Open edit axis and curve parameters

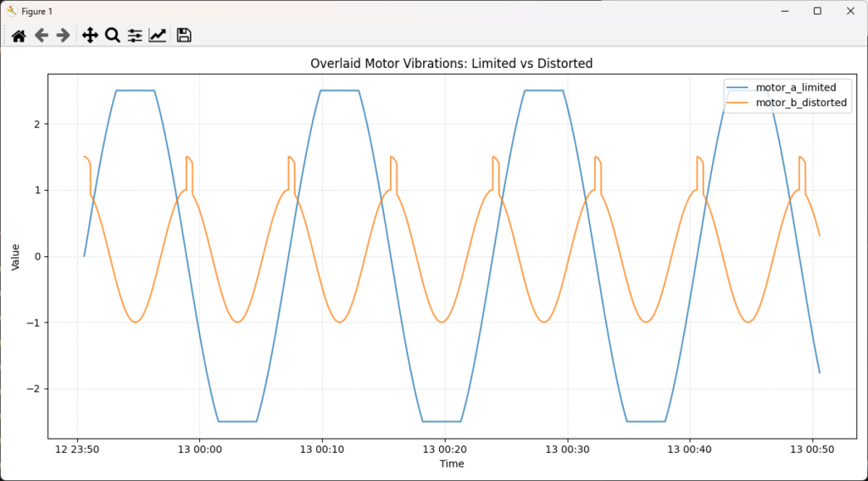pyautogui.click(x=157, y=35)
